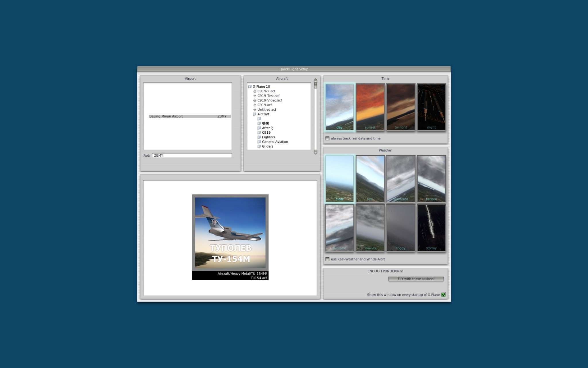Screen dimensions: 588x368
Task: Choose 'overcast' weather thumbnail
Action: pos(339,228)
